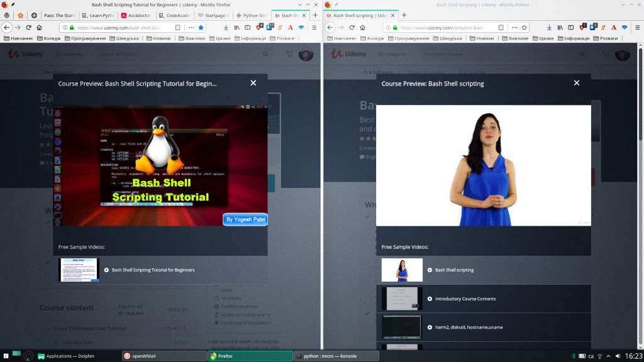This screenshot has height=362, width=644.
Task: Open the red A extension in left window
Action: click(291, 28)
